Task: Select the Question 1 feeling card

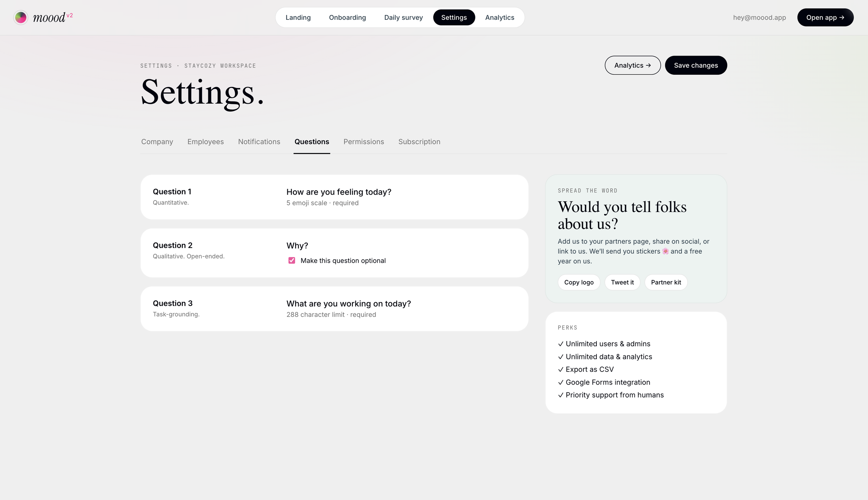Action: coord(334,197)
